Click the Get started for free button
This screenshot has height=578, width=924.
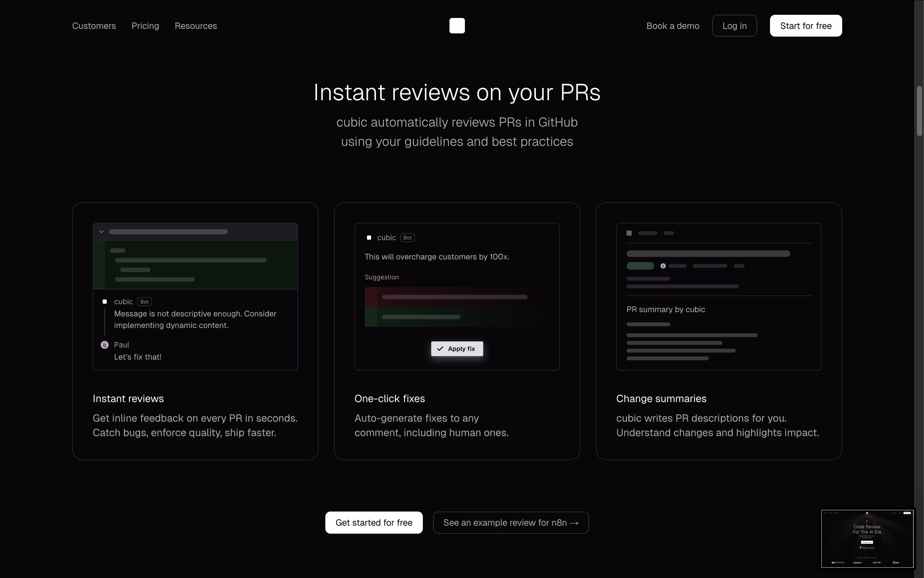tap(374, 522)
